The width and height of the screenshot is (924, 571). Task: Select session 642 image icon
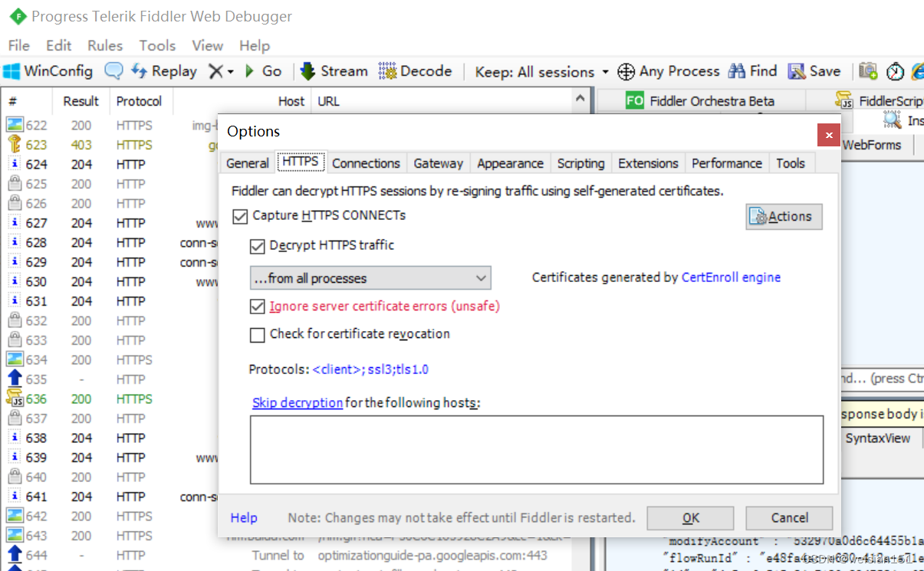[x=15, y=516]
